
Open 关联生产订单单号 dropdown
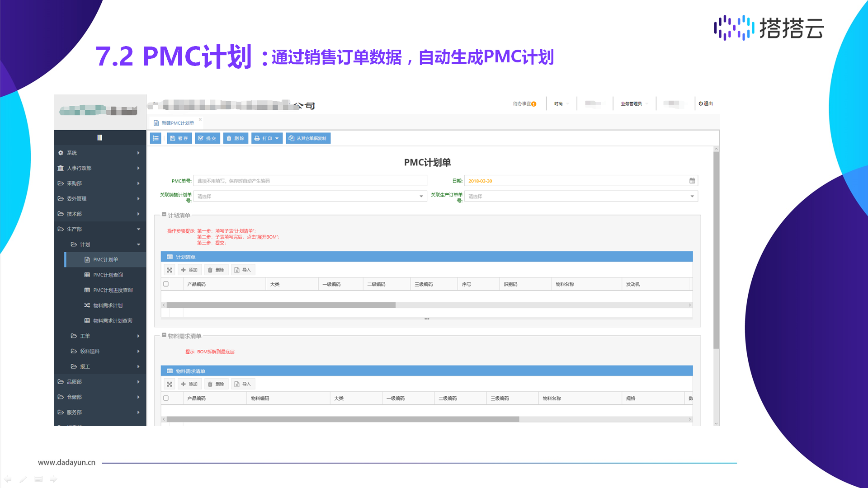[692, 196]
